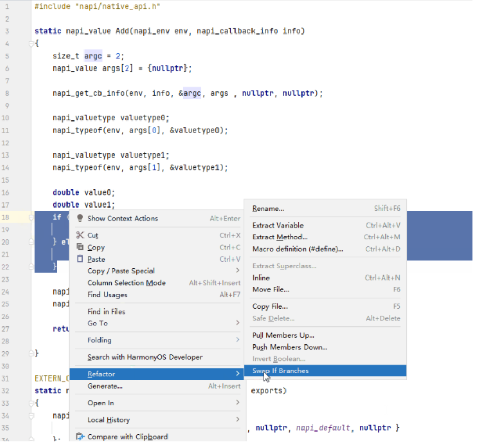504x448 pixels.
Task: Click the Show Context Actions lightbulb icon
Action: click(x=80, y=218)
